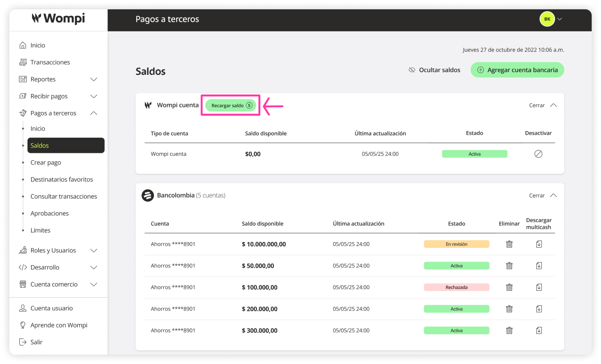
Task: Click the Pagos a terceros header title
Action: pos(167,19)
